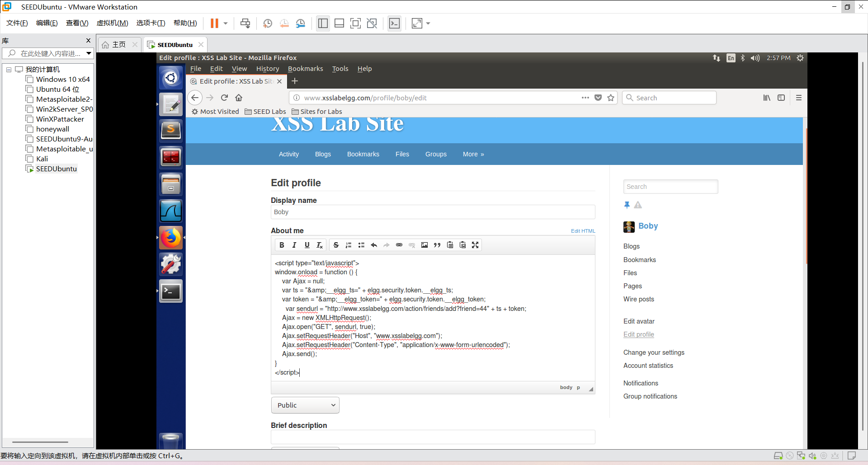868x465 pixels.
Task: Switch to the 主页 tab in VMware
Action: click(x=119, y=44)
